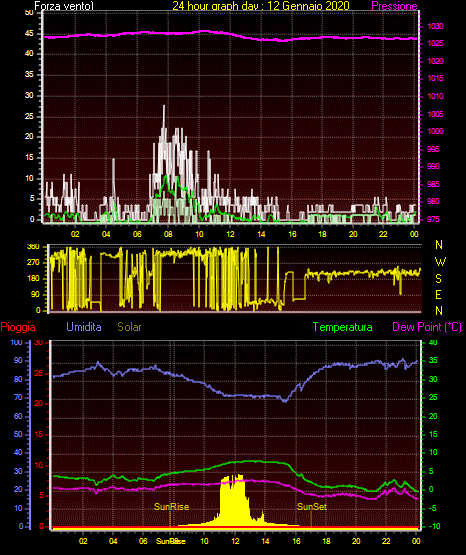Click the magenta 'Pressione' label
The height and width of the screenshot is (555, 466).
click(x=394, y=6)
